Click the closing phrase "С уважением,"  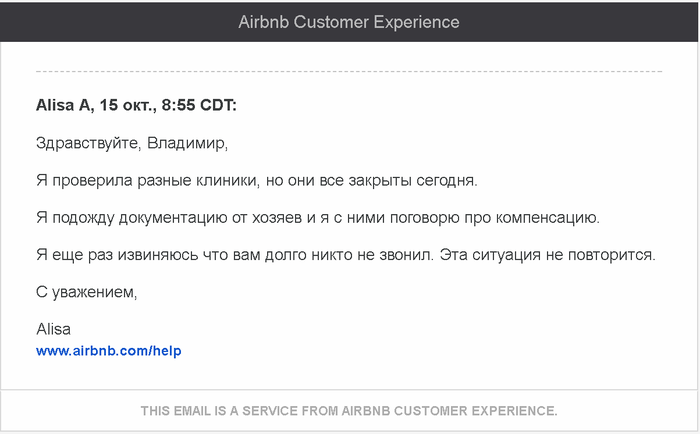click(86, 292)
